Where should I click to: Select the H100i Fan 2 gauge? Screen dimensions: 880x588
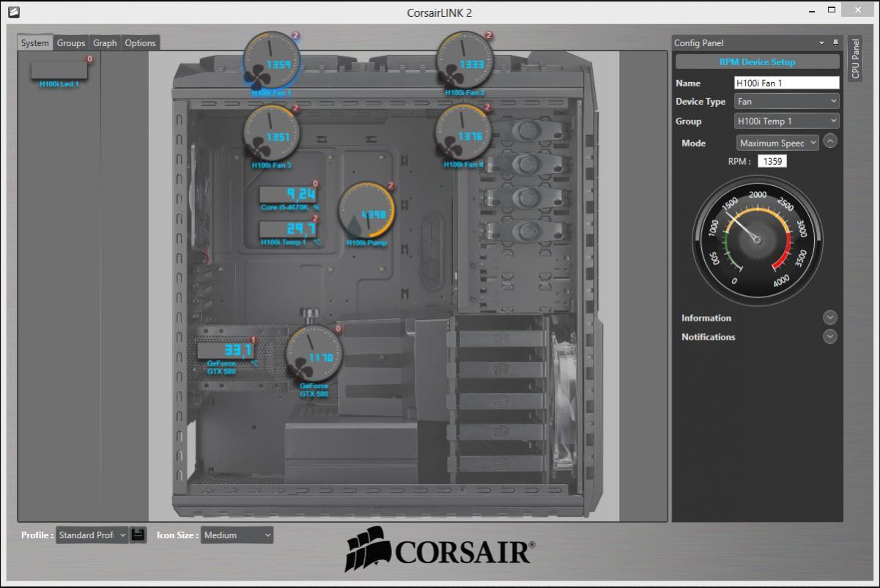coord(465,59)
